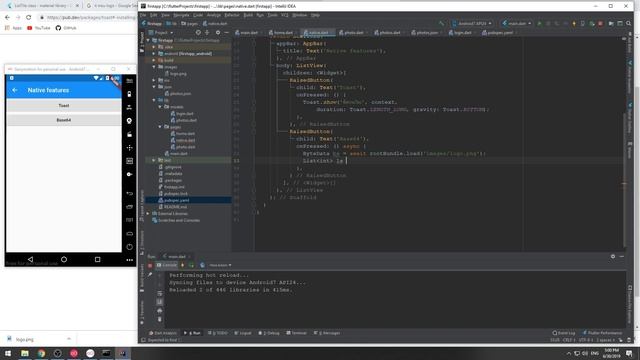Open the Console view in Run panel
This screenshot has height=360, width=640.
coord(167,265)
